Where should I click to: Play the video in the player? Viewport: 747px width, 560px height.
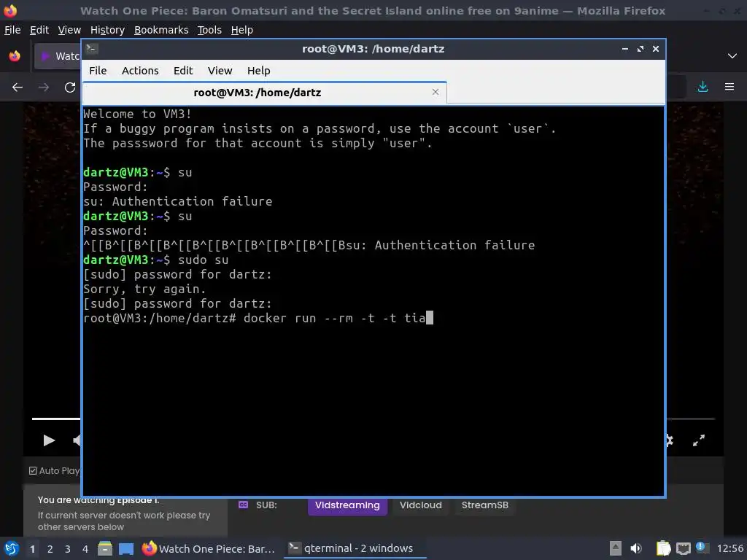(49, 440)
